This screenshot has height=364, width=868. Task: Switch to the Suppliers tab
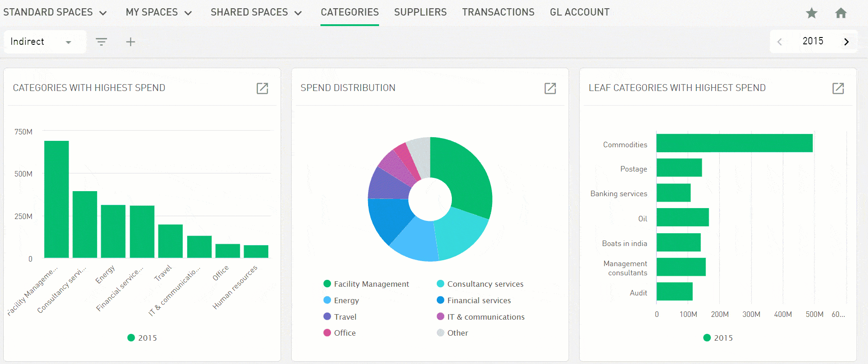click(x=420, y=12)
